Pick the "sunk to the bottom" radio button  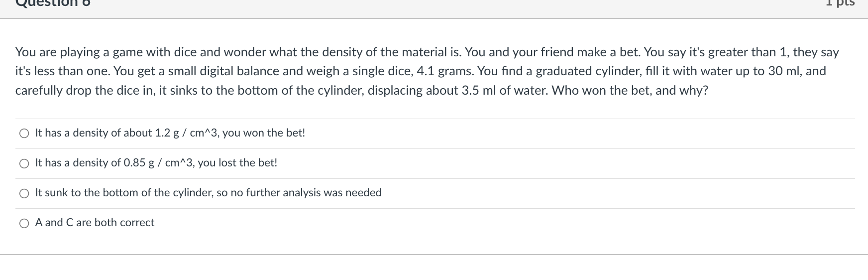[x=24, y=193]
